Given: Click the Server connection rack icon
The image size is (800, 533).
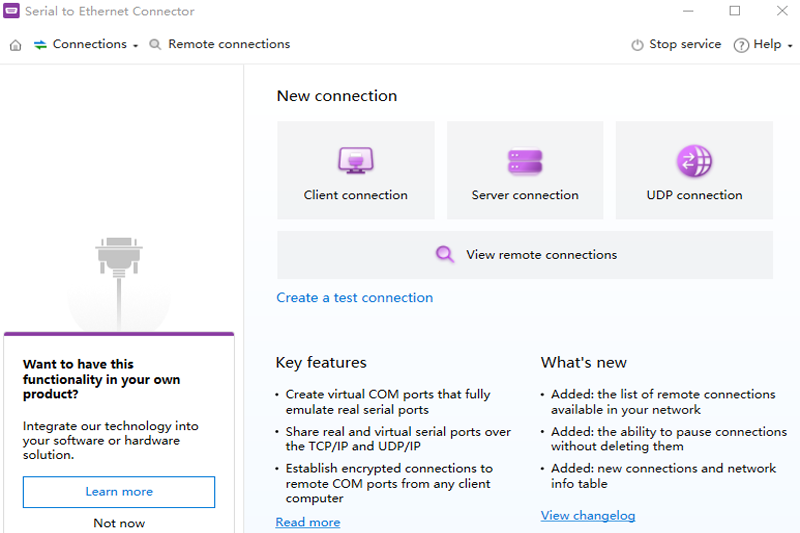Looking at the screenshot, I should point(525,162).
